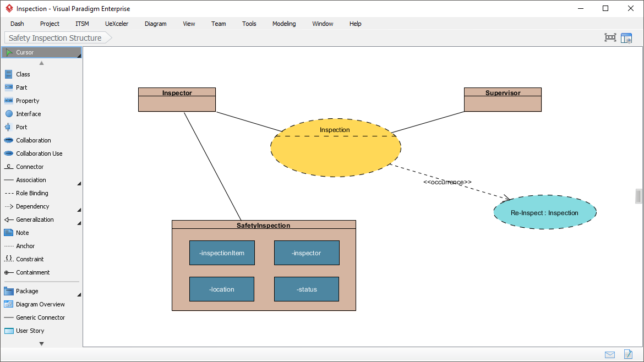Open the Diagram menu
Viewport: 644px width, 362px height.
[155, 24]
